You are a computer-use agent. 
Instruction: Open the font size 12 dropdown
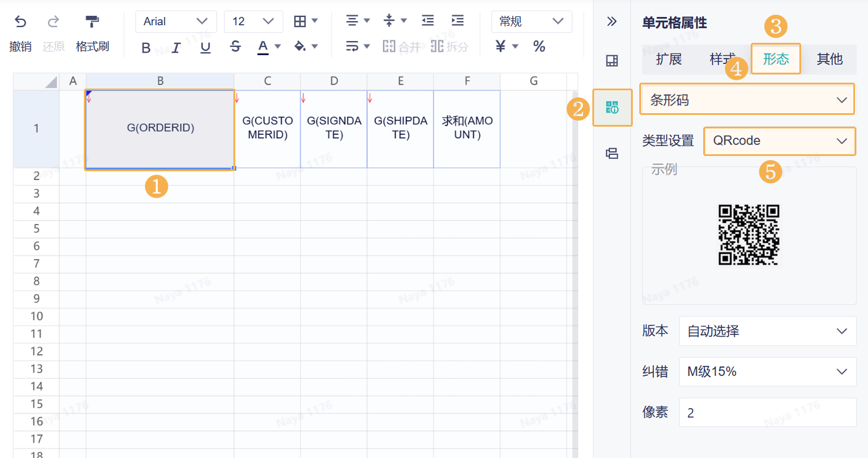tap(253, 22)
